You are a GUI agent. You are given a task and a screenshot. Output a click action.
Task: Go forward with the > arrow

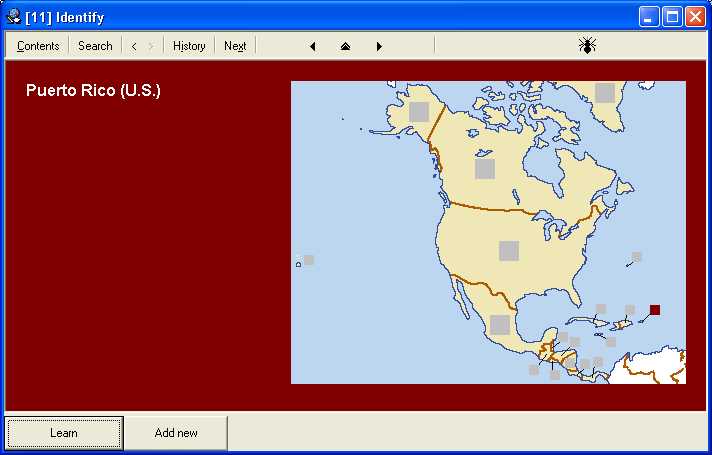pyautogui.click(x=150, y=46)
